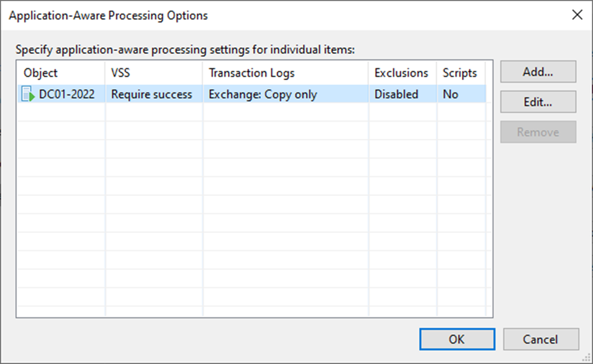Click the disabled Remove button
Image resolution: width=593 pixels, height=364 pixels.
pos(538,132)
